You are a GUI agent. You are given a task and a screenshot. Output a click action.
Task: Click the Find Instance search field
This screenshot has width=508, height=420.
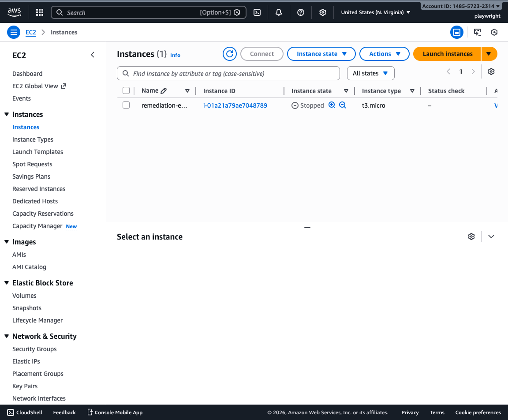(228, 73)
